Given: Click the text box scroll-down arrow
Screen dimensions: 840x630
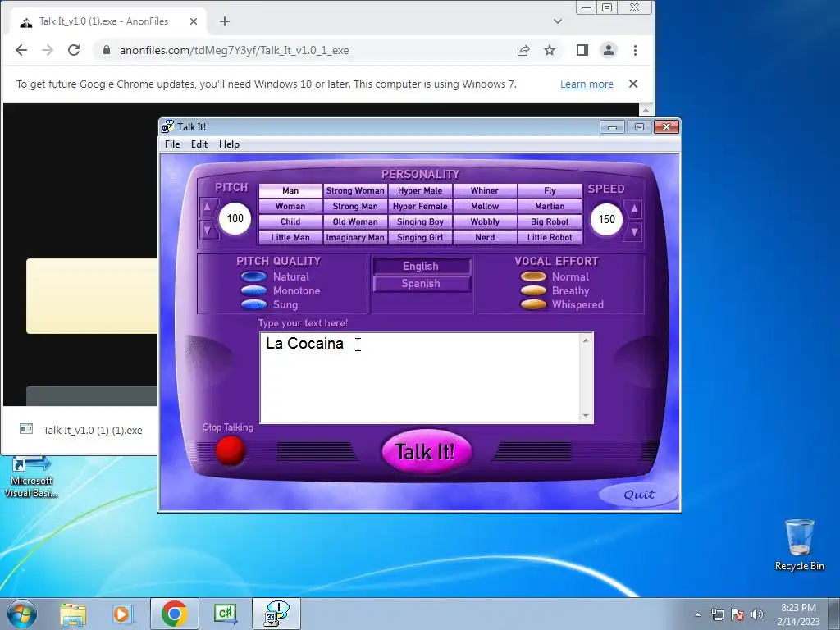Looking at the screenshot, I should coord(586,416).
